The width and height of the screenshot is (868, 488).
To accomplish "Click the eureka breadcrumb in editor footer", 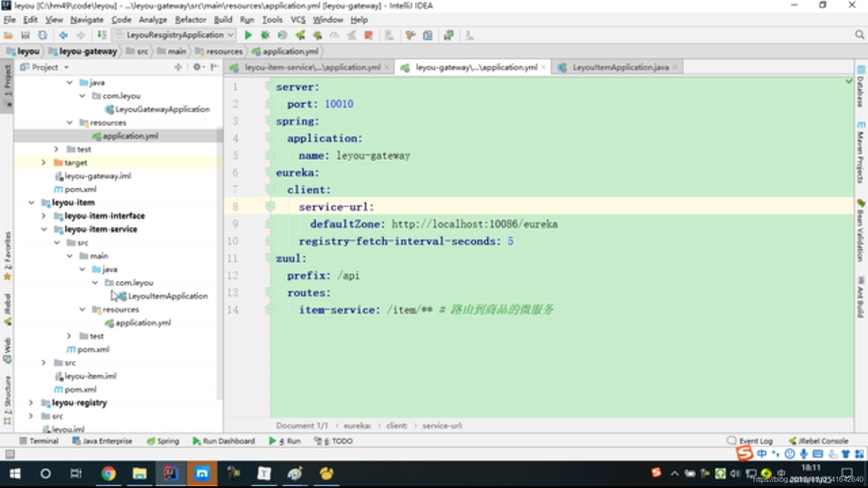I will 357,426.
